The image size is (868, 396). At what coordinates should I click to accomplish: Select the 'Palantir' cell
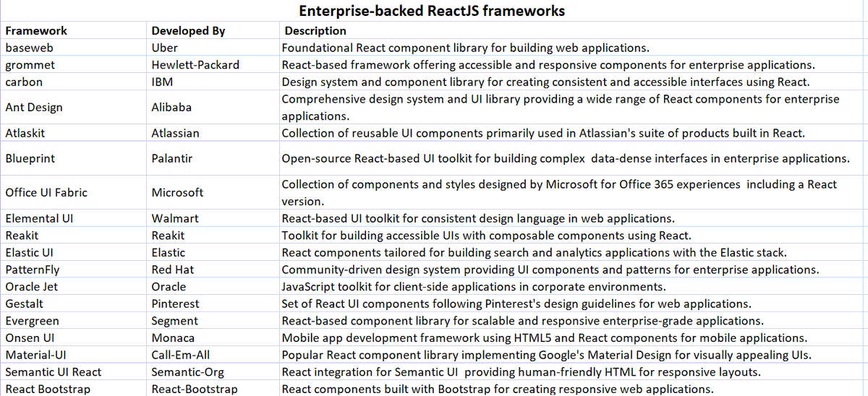[213, 158]
